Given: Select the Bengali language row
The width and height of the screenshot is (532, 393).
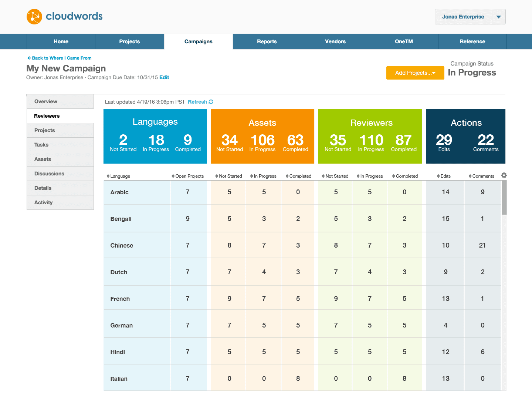Looking at the screenshot, I should [x=302, y=219].
